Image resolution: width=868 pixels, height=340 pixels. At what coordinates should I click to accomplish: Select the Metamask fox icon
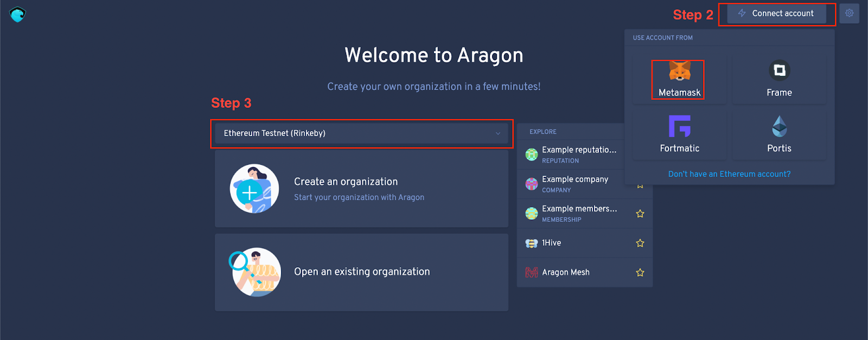[x=679, y=71]
